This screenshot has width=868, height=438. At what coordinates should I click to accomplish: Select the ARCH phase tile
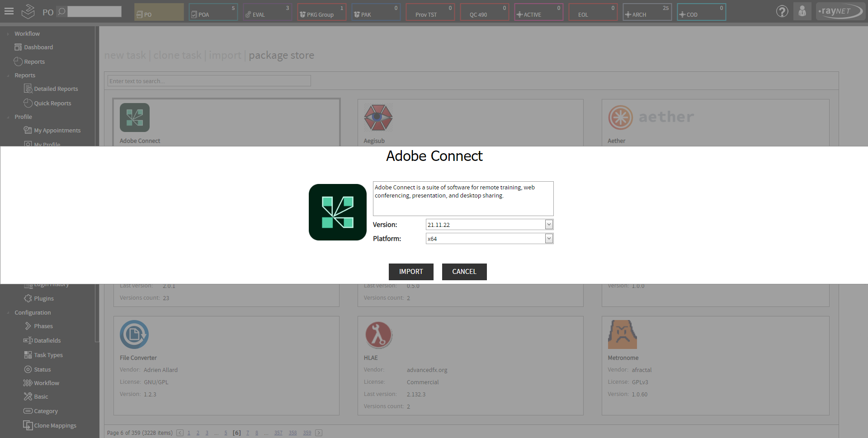[x=647, y=12]
